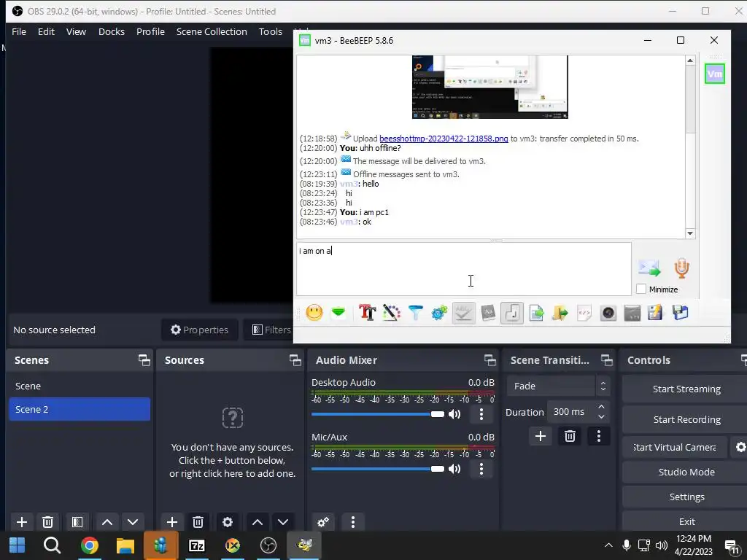Click the blue floppy disks save icon
This screenshot has height=560, width=747.
pyautogui.click(x=681, y=313)
